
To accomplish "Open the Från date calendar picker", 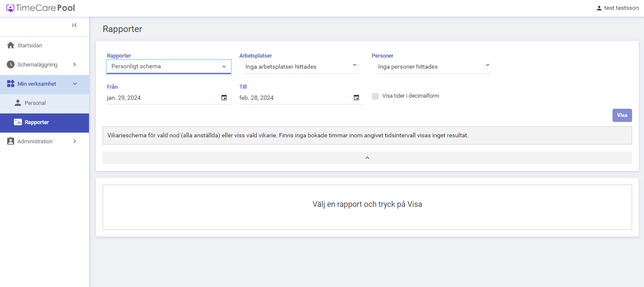I will click(x=224, y=98).
